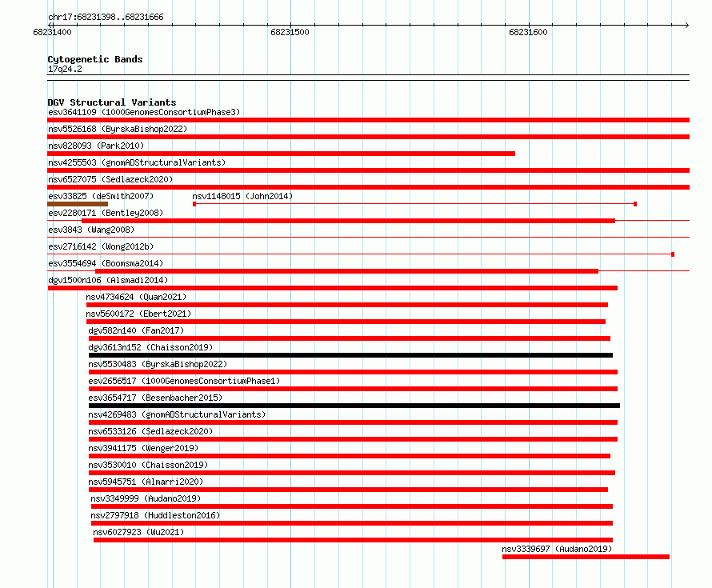This screenshot has width=712, height=588.
Task: Open nsv1148015 (John2014) variant label
Action: (242, 196)
